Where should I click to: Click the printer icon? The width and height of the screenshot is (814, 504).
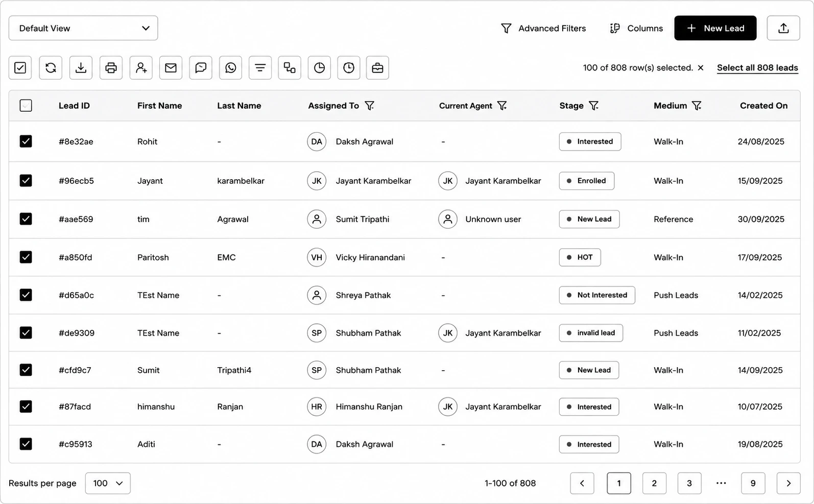click(x=111, y=67)
